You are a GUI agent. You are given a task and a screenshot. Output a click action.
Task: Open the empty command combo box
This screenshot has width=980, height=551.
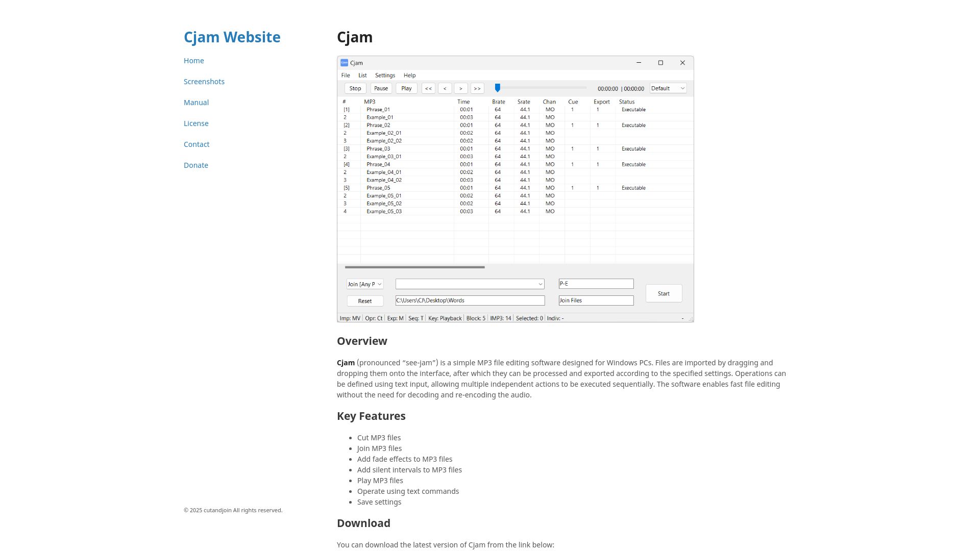(470, 284)
